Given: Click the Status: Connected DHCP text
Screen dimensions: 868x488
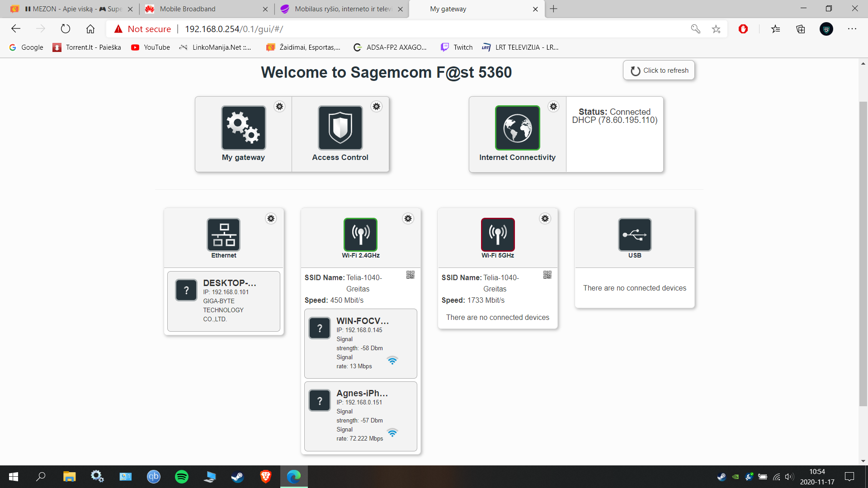Looking at the screenshot, I should tap(614, 116).
